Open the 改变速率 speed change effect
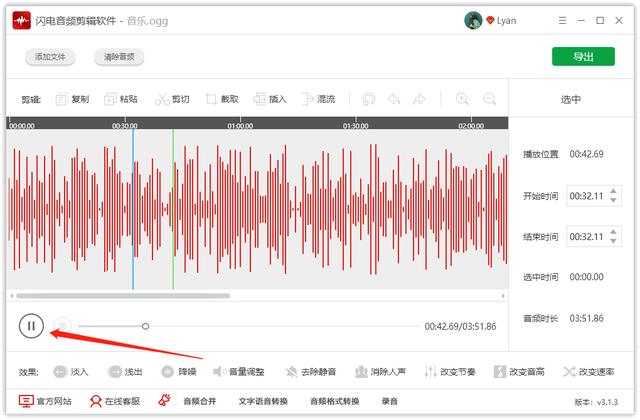 [588, 371]
